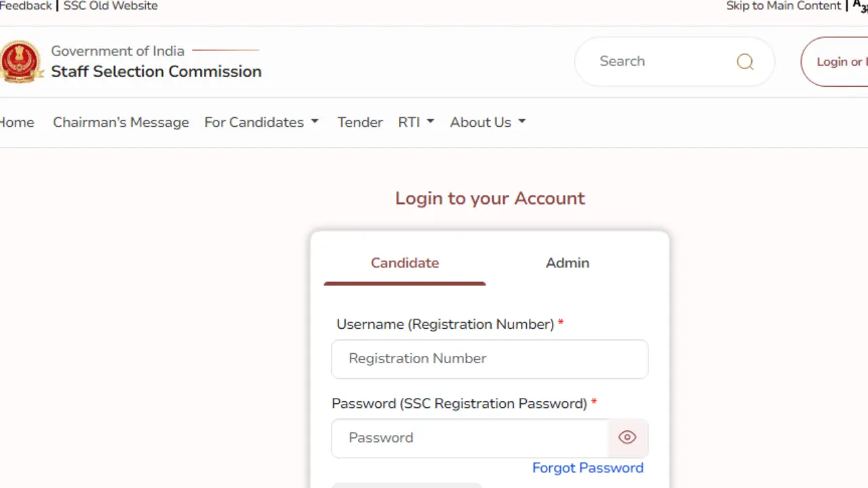The height and width of the screenshot is (488, 868).
Task: Toggle password visibility eye icon
Action: pyautogui.click(x=627, y=438)
